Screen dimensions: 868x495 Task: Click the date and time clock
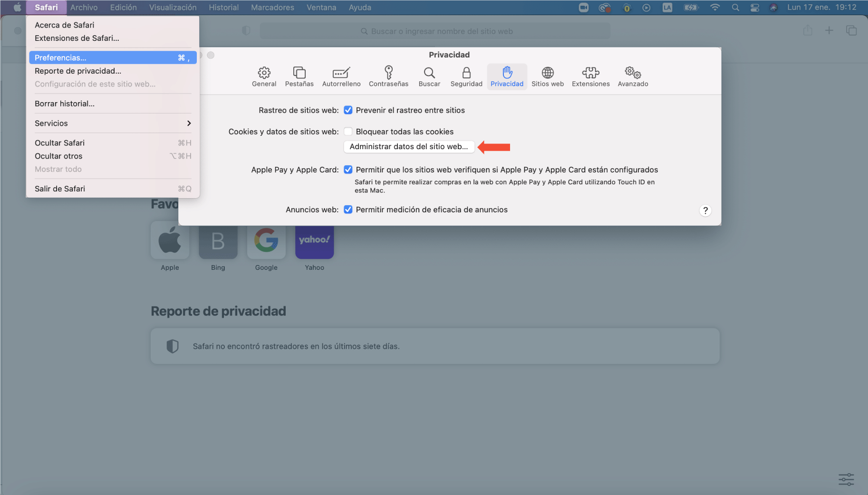click(x=821, y=8)
